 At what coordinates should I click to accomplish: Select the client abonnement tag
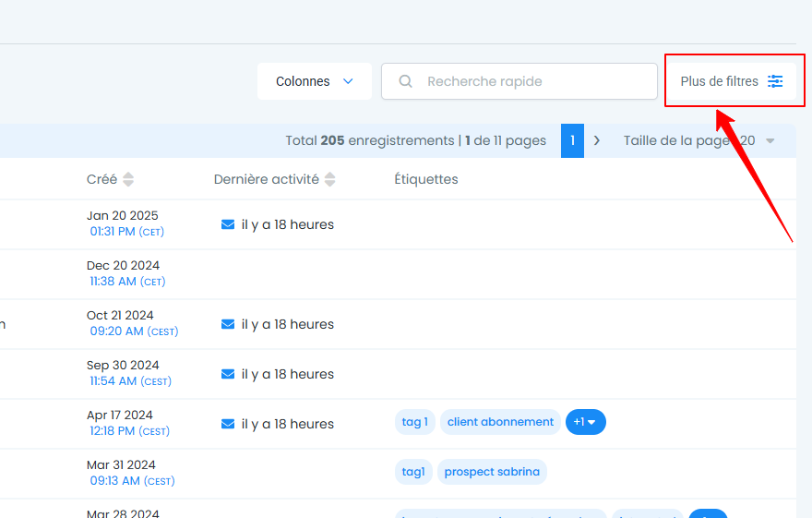tap(500, 422)
